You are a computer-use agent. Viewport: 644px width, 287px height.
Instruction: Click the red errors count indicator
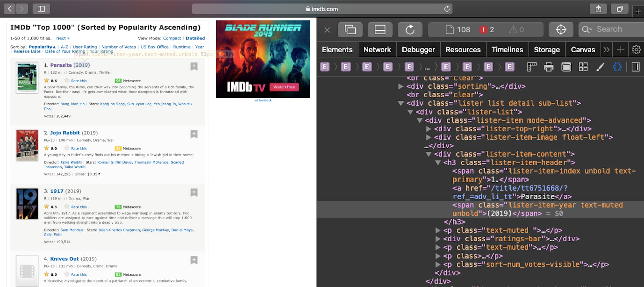coord(487,30)
